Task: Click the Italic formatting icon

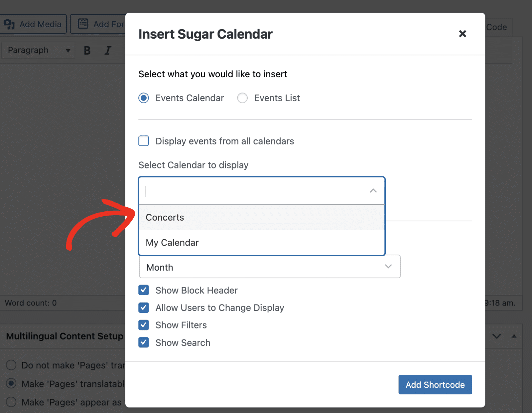Action: point(108,51)
